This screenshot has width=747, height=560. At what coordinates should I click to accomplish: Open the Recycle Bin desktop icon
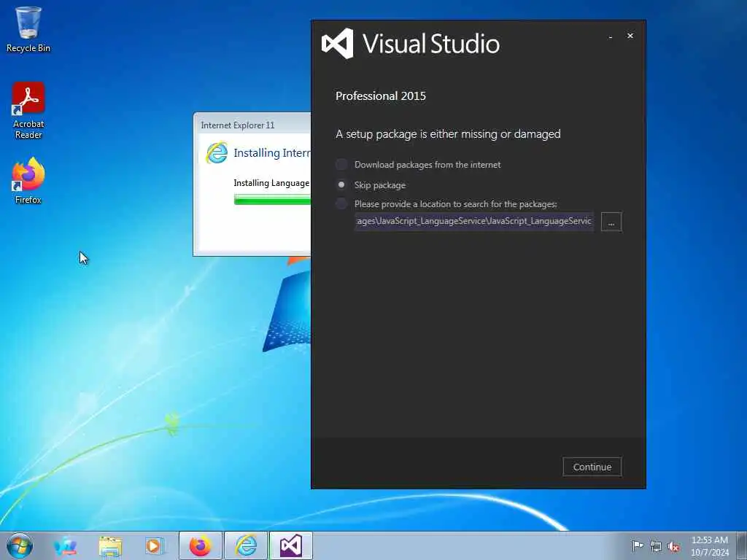click(x=28, y=29)
